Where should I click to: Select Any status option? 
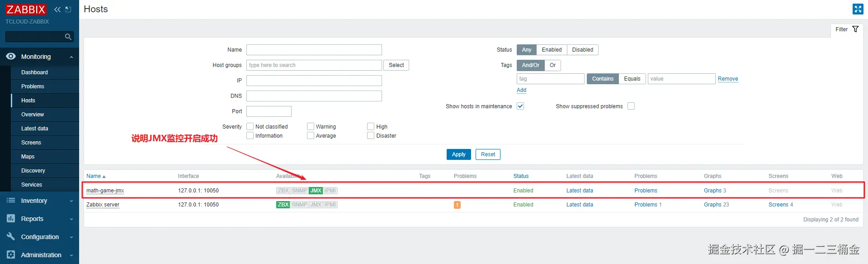pos(527,50)
